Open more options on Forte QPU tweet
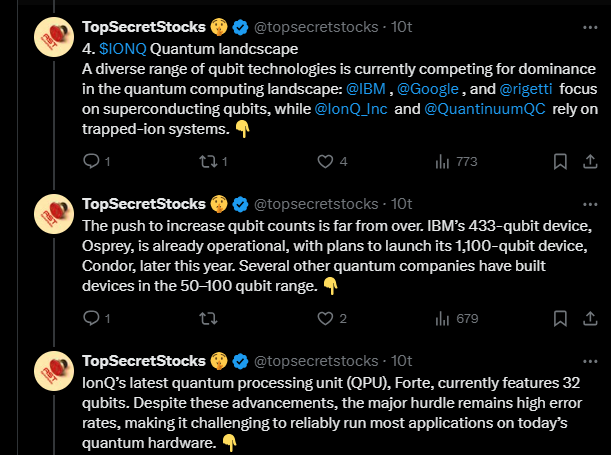The width and height of the screenshot is (611, 455). click(x=590, y=362)
